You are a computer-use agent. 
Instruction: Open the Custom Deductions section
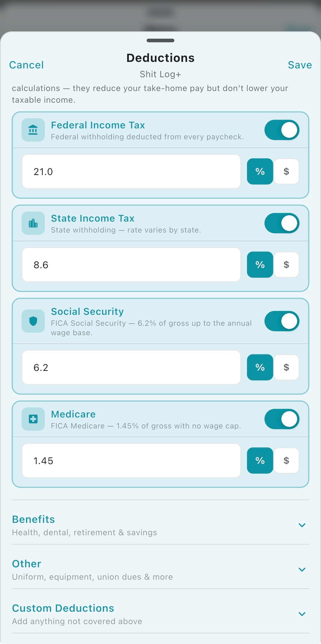302,614
